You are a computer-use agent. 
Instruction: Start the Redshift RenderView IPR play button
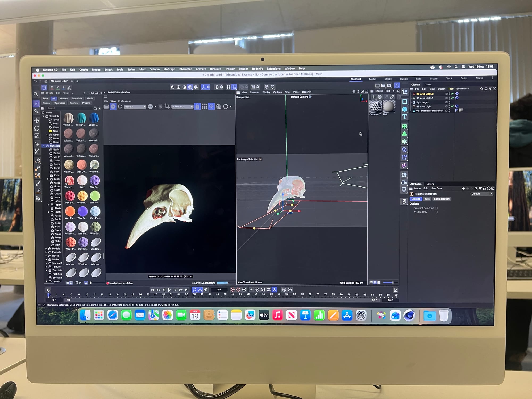pos(113,106)
